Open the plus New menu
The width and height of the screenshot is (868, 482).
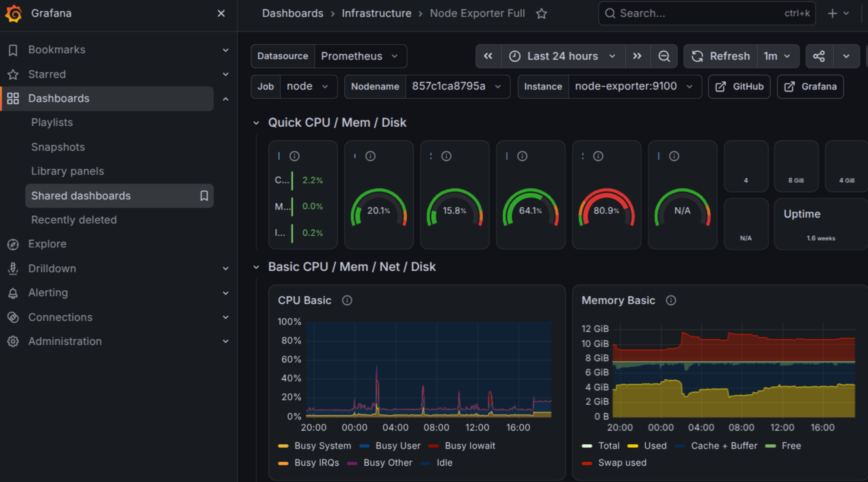838,13
